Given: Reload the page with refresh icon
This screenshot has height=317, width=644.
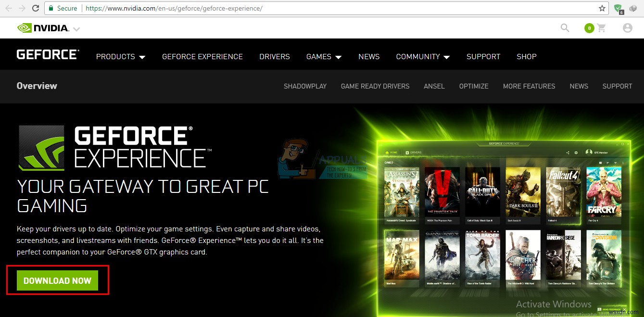Looking at the screenshot, I should 36,8.
